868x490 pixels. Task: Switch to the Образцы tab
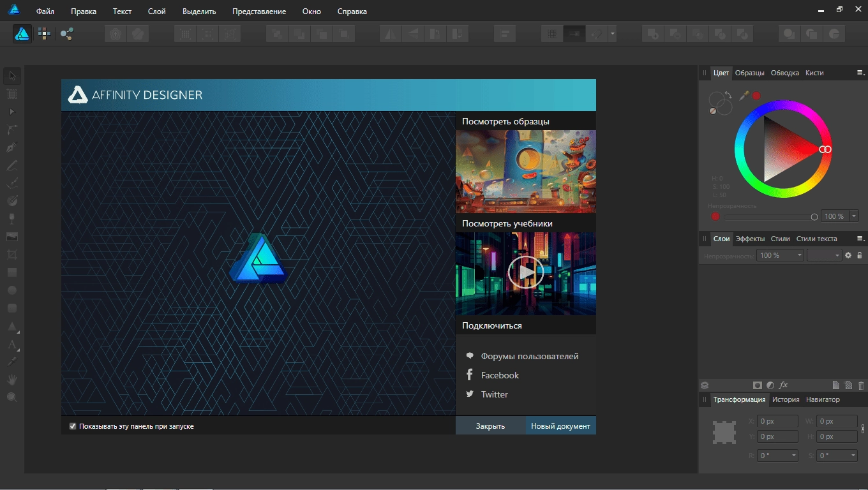tap(749, 73)
